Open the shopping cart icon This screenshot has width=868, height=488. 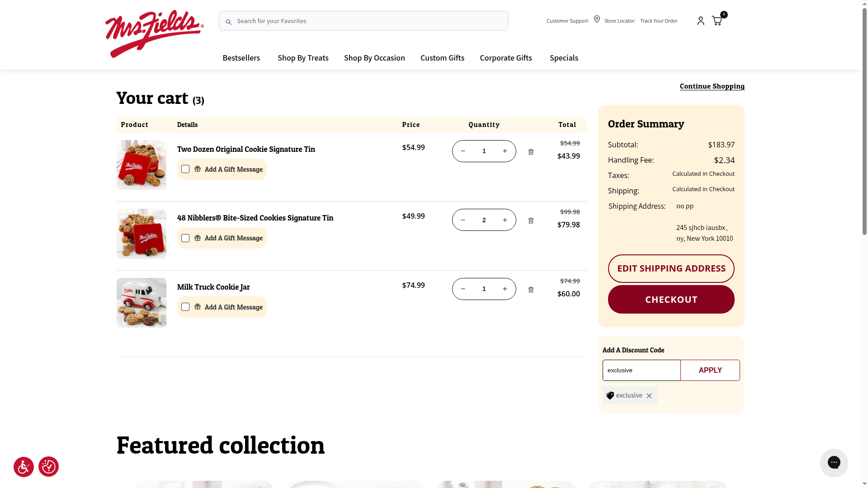pos(717,21)
